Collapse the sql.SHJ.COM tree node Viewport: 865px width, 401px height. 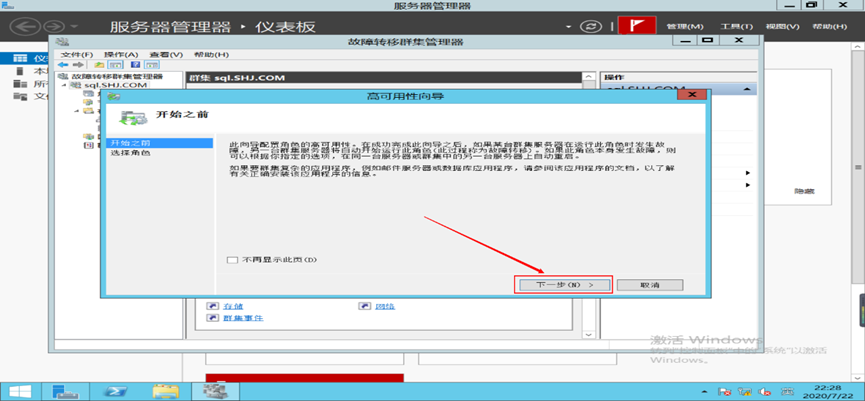[x=64, y=85]
